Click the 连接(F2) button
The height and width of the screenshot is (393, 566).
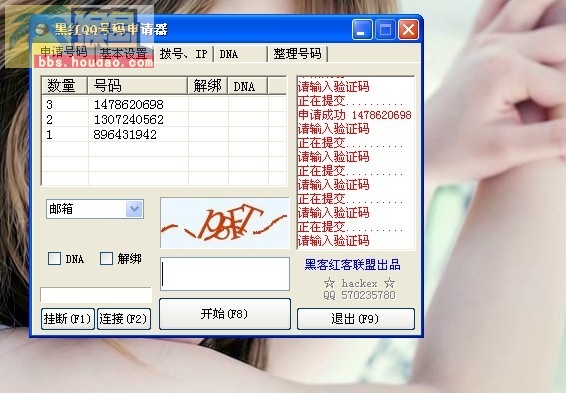(x=124, y=319)
